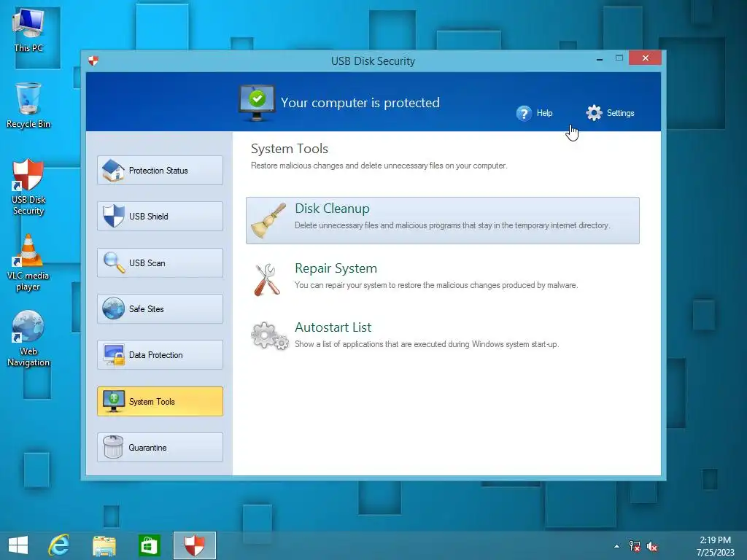Viewport: 747px width, 560px height.
Task: Open Windows Store from the taskbar
Action: (x=149, y=545)
